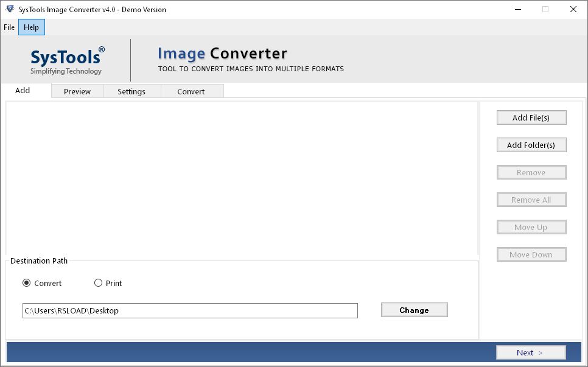Click the Add Folder(s) button
588x367 pixels.
click(x=531, y=145)
